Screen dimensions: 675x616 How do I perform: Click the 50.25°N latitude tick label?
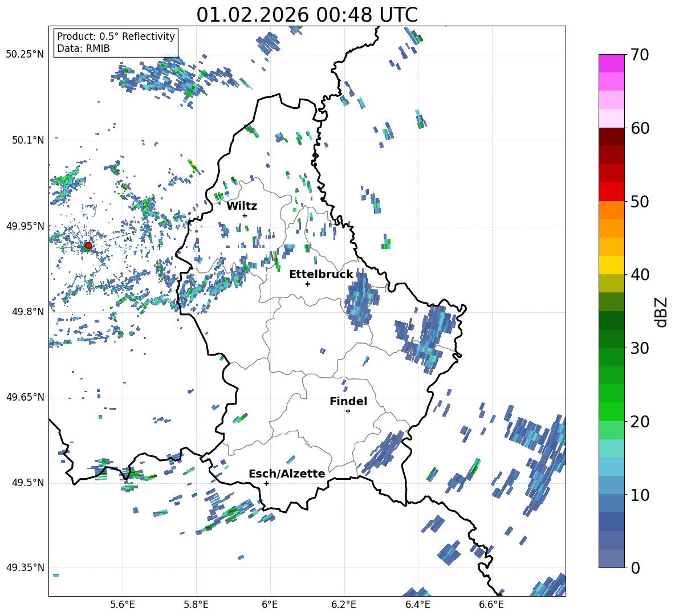25,54
